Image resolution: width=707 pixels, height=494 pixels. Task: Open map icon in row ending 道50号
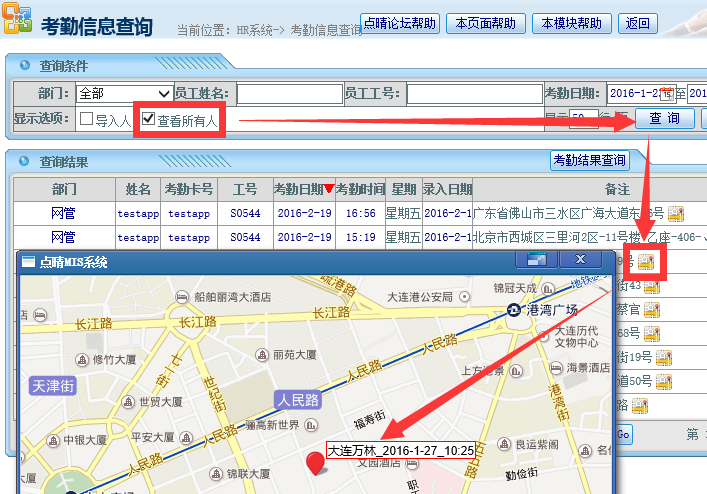pos(664,381)
